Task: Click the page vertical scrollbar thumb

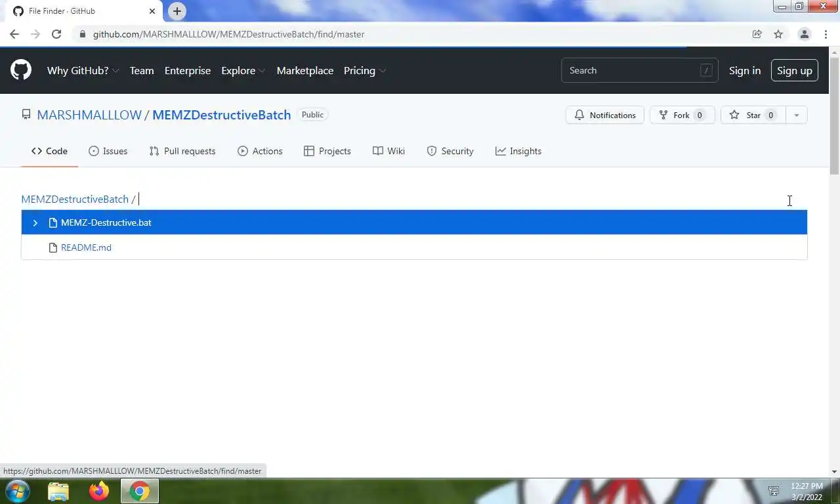Action: [834, 115]
